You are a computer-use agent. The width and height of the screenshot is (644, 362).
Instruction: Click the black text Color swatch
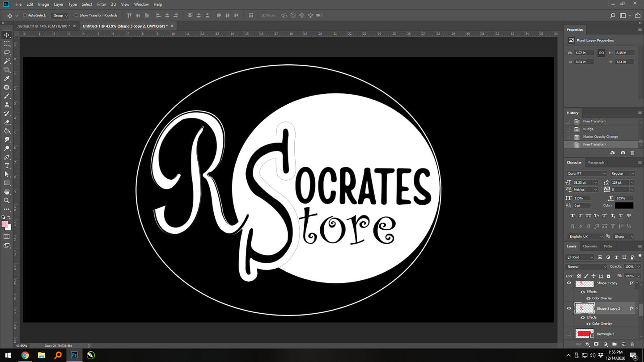[x=624, y=206]
